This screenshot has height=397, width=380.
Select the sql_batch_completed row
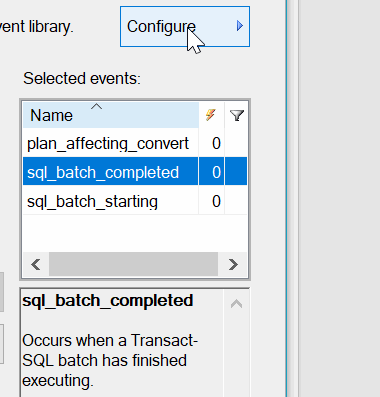135,171
